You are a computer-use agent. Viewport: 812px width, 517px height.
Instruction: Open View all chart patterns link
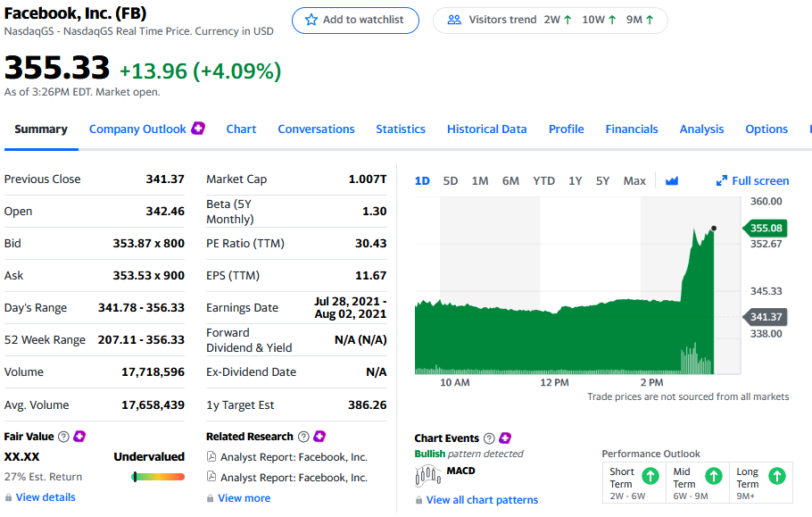[x=482, y=500]
